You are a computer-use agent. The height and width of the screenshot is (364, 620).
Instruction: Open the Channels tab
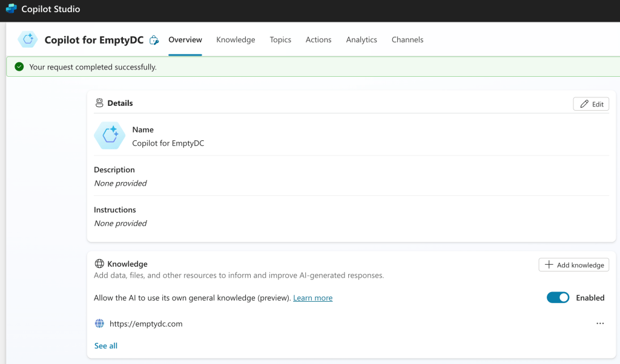point(407,40)
